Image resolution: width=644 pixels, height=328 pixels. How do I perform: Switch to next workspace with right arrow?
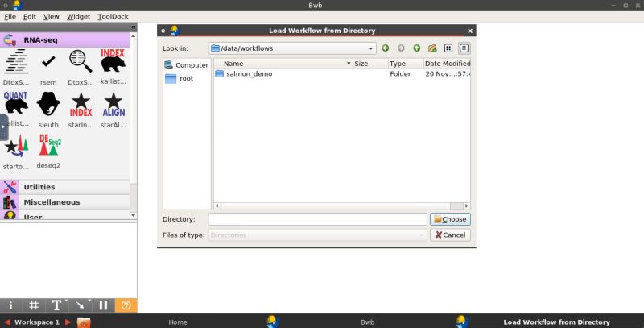[x=68, y=322]
